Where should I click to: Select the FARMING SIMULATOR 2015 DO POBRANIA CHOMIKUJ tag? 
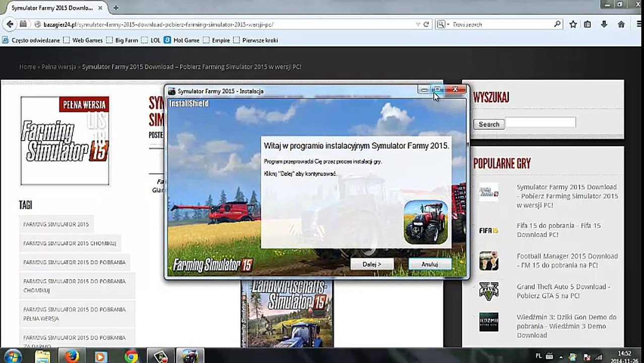[x=77, y=286]
